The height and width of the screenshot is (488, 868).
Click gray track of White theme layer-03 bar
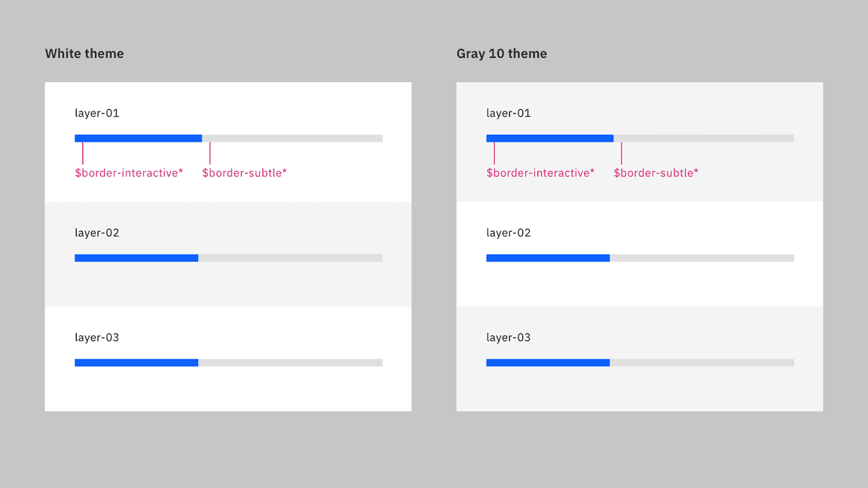tap(290, 363)
